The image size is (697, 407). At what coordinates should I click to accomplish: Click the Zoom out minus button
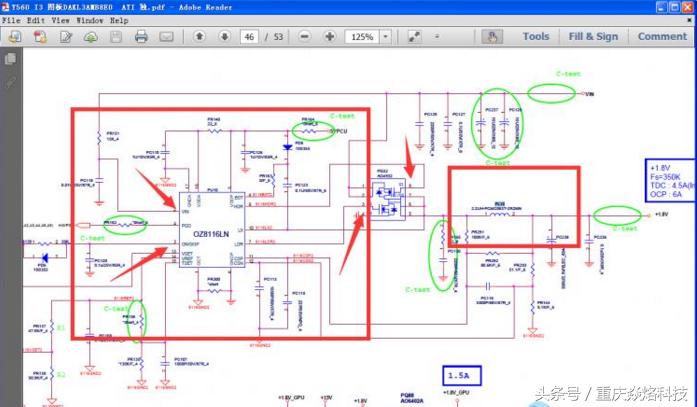(304, 37)
